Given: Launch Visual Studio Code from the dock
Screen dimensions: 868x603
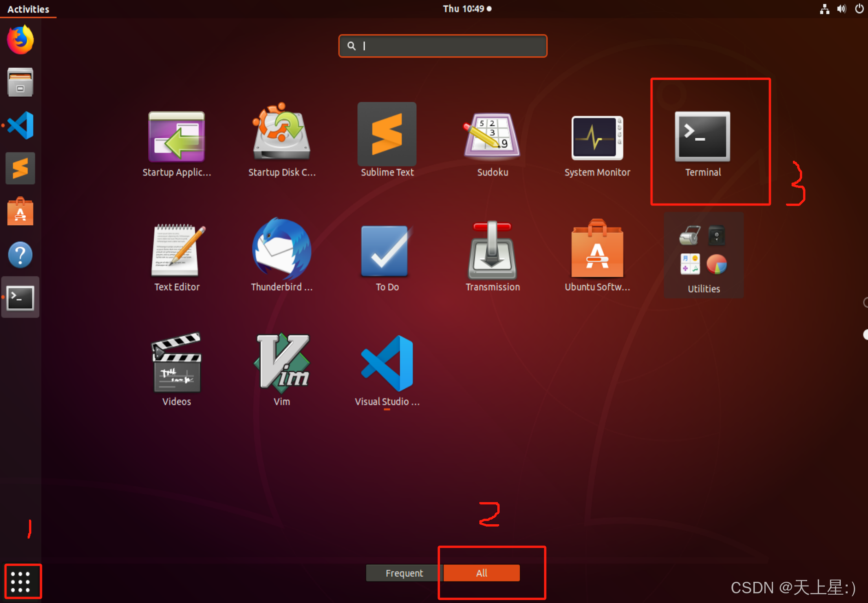Looking at the screenshot, I should tap(20, 125).
